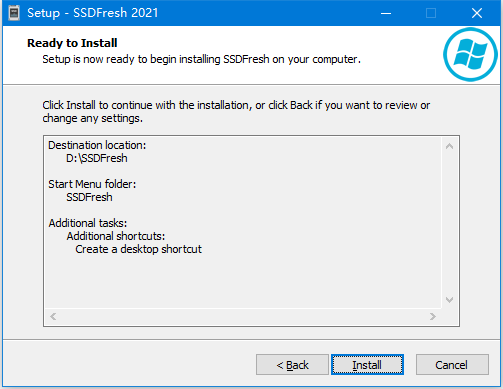
Task: Start installation with the Install button
Action: (x=367, y=365)
